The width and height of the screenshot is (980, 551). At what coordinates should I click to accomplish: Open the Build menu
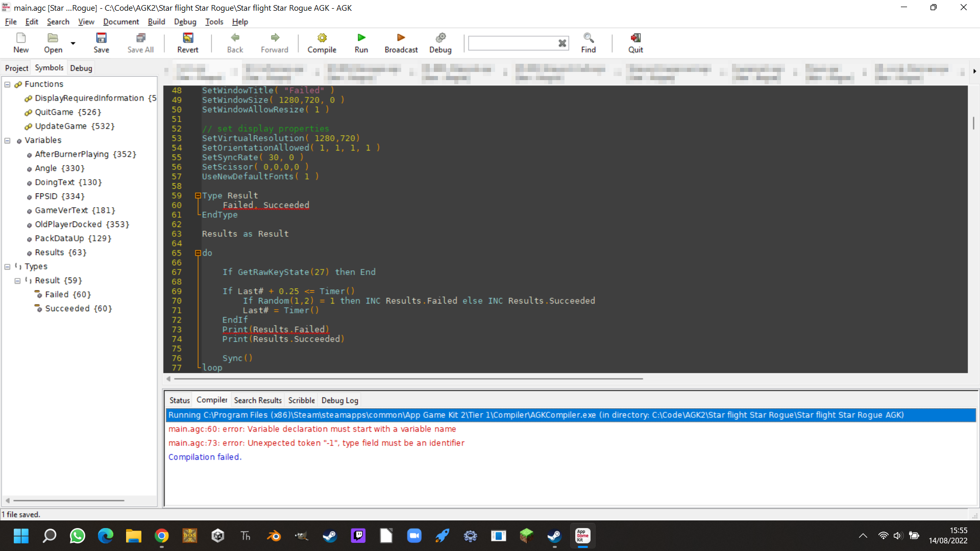(156, 21)
